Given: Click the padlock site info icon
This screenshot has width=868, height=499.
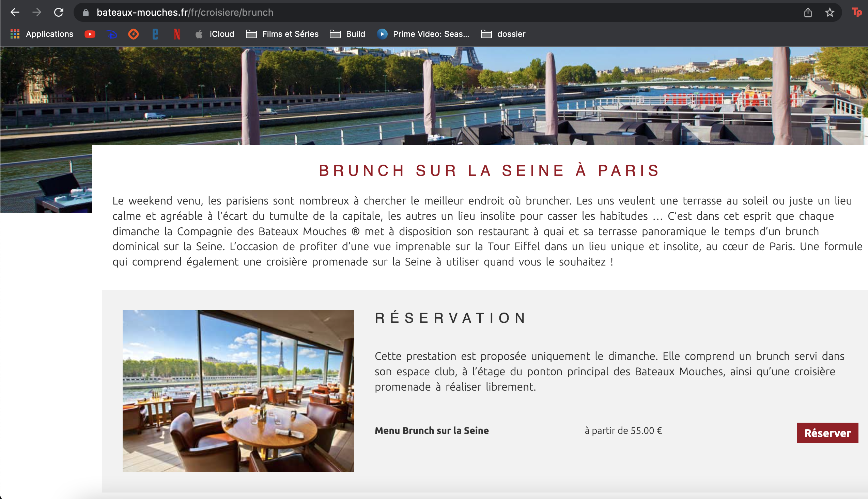Looking at the screenshot, I should click(86, 13).
